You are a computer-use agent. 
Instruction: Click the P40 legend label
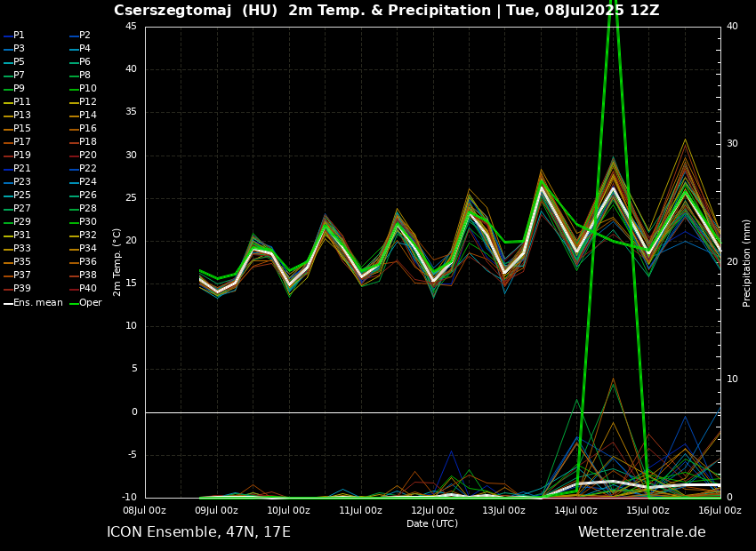pos(87,289)
